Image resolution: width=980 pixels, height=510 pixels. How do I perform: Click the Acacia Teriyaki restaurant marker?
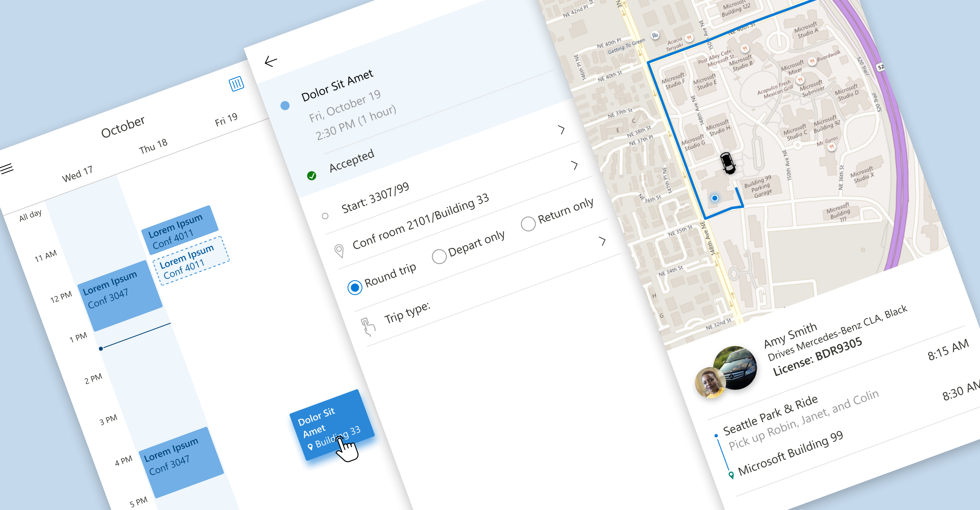pyautogui.click(x=689, y=38)
